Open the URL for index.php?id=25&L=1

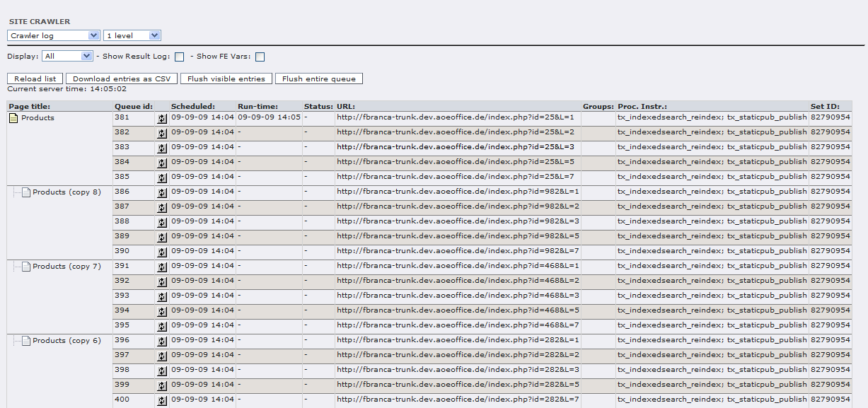(x=455, y=117)
